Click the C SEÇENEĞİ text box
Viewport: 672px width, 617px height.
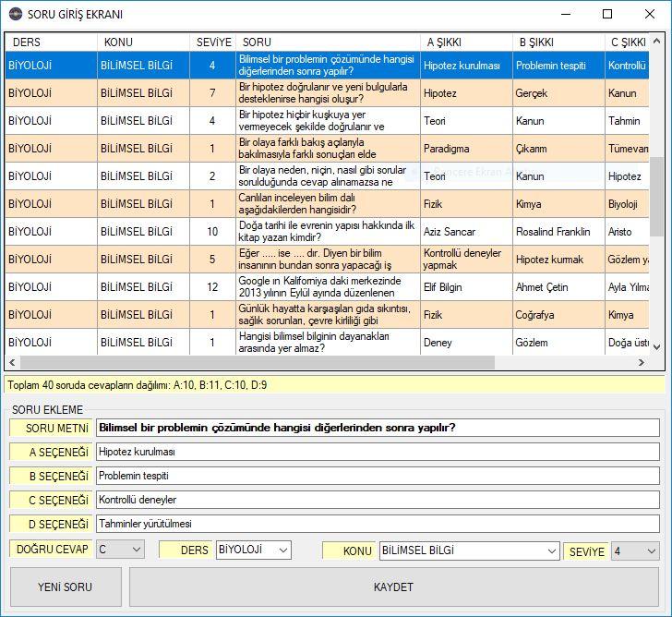pyautogui.click(x=378, y=500)
